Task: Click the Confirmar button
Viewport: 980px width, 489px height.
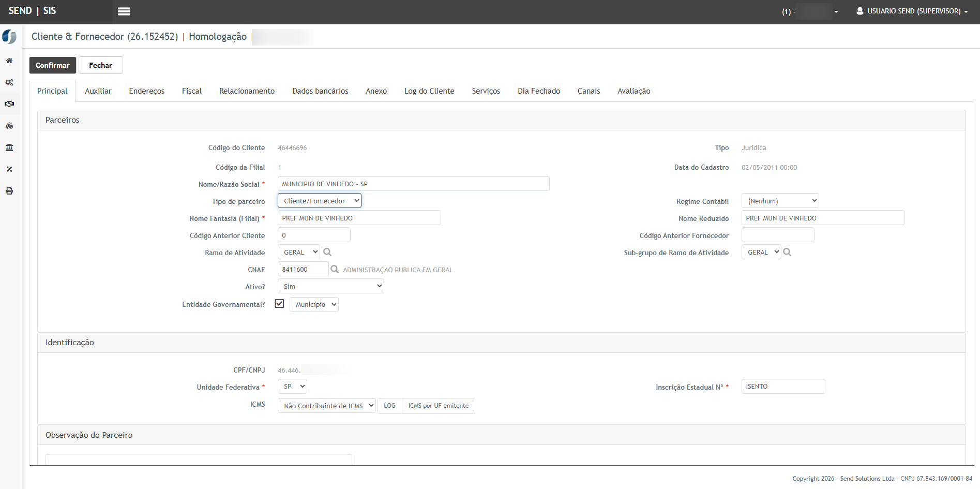Action: [53, 65]
